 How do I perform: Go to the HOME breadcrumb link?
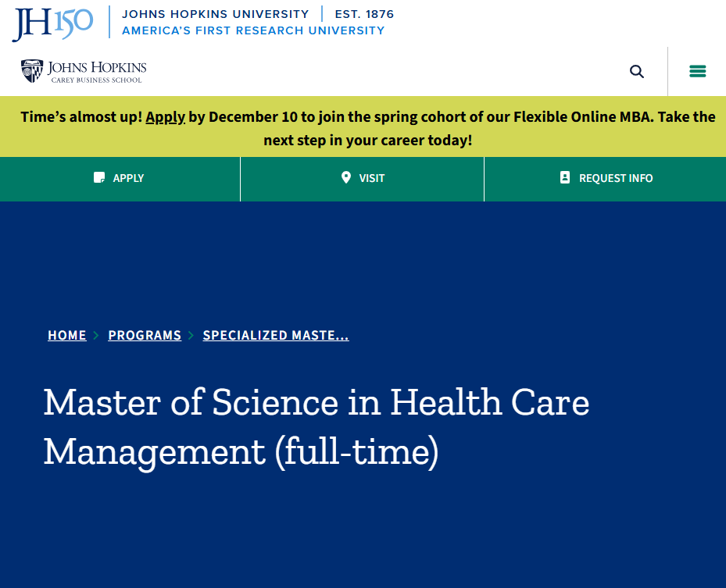(x=67, y=336)
